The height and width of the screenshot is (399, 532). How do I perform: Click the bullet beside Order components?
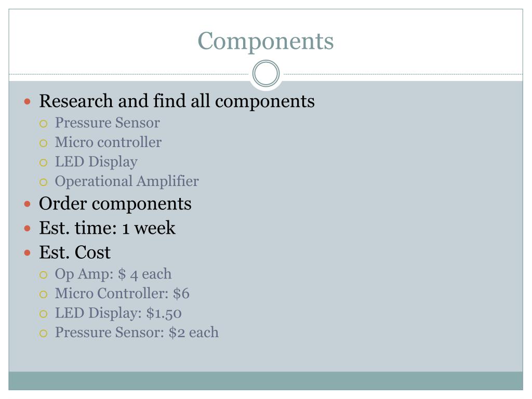click(x=28, y=204)
